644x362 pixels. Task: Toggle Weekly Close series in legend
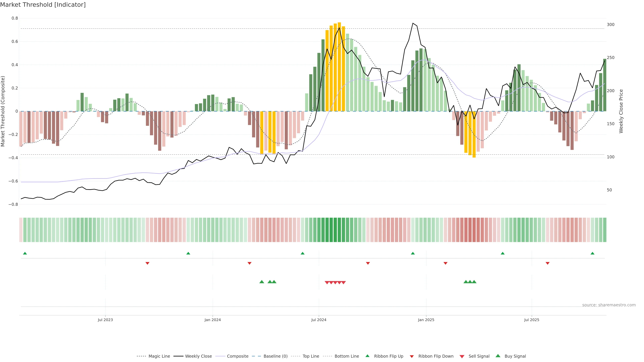click(x=198, y=356)
